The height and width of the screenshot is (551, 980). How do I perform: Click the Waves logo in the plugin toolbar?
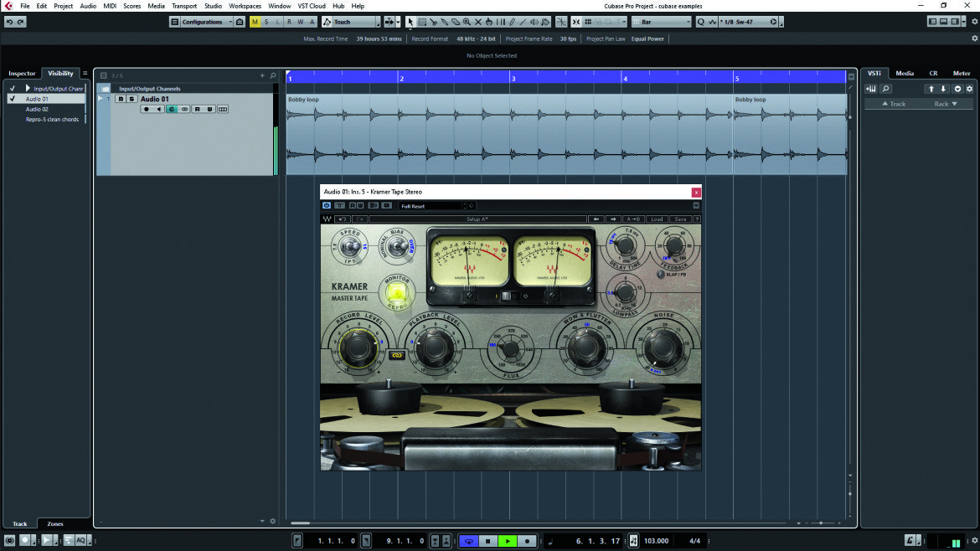click(x=327, y=219)
